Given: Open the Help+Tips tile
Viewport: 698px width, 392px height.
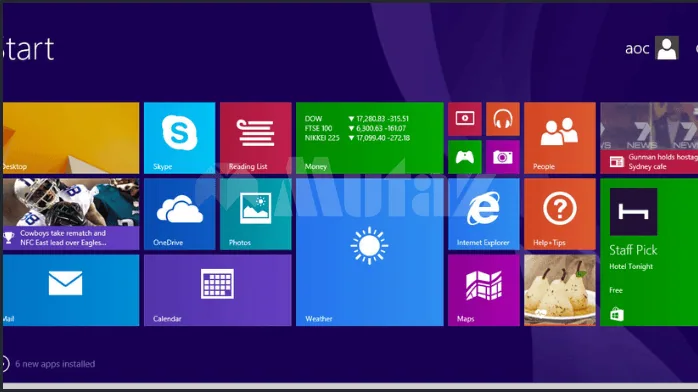Looking at the screenshot, I should click(x=560, y=214).
